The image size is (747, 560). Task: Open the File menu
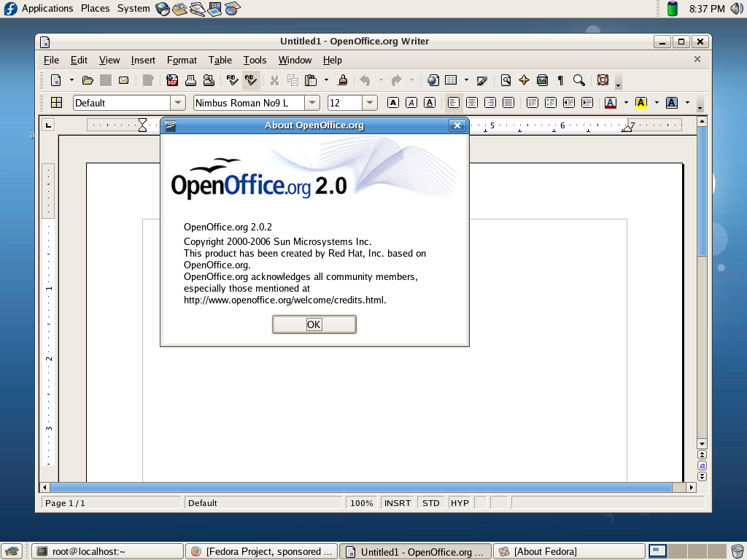click(x=51, y=60)
